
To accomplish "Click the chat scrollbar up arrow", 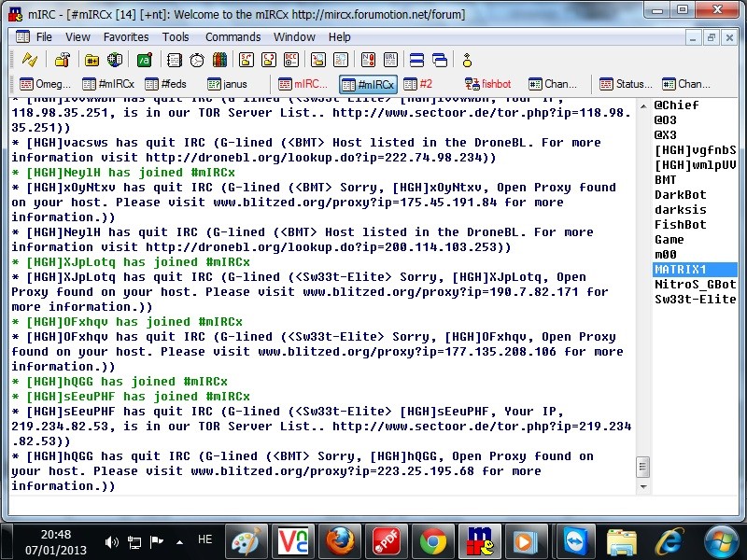I will [x=643, y=106].
